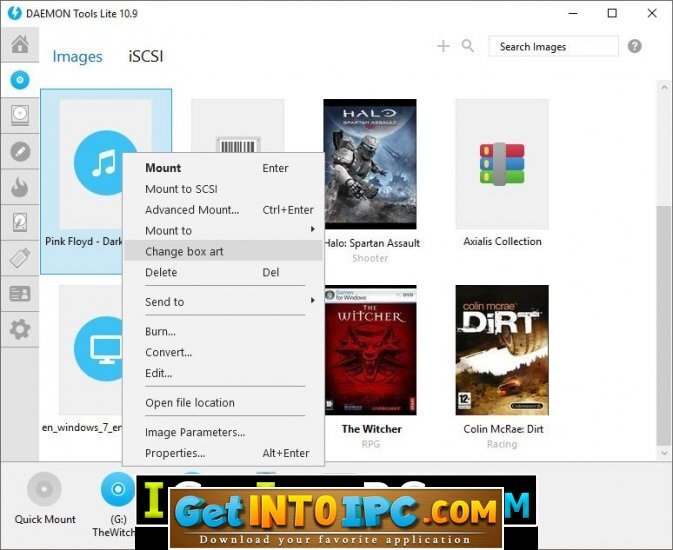Select the Halo Spartan Assault cover
Image resolution: width=673 pixels, height=550 pixels.
coord(370,164)
